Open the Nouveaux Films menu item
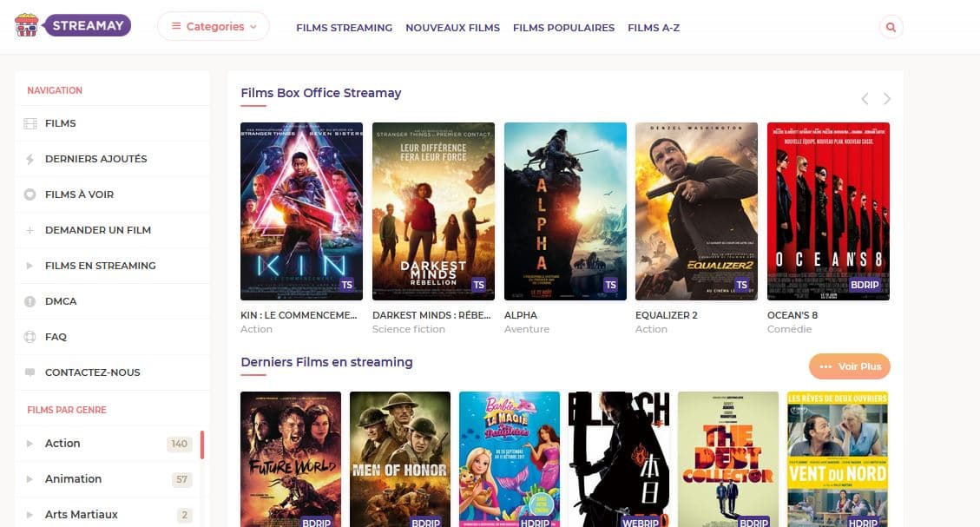Image resolution: width=980 pixels, height=527 pixels. (452, 28)
